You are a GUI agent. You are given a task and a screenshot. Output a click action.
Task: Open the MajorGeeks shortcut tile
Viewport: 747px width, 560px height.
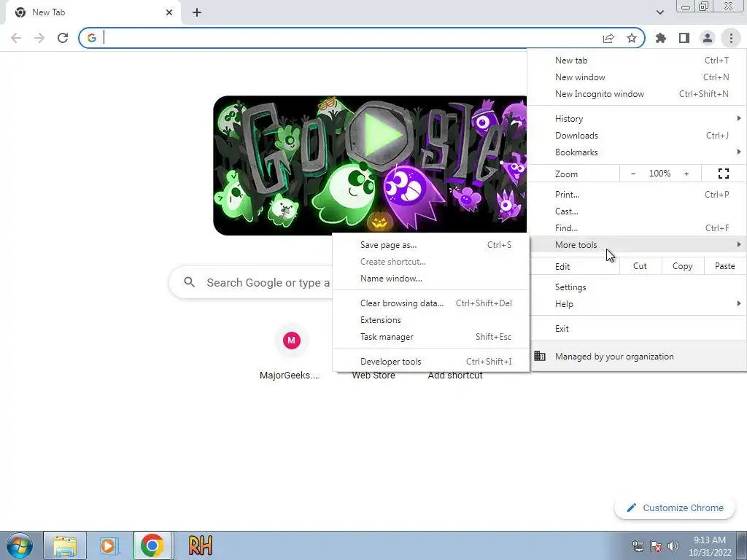click(291, 352)
